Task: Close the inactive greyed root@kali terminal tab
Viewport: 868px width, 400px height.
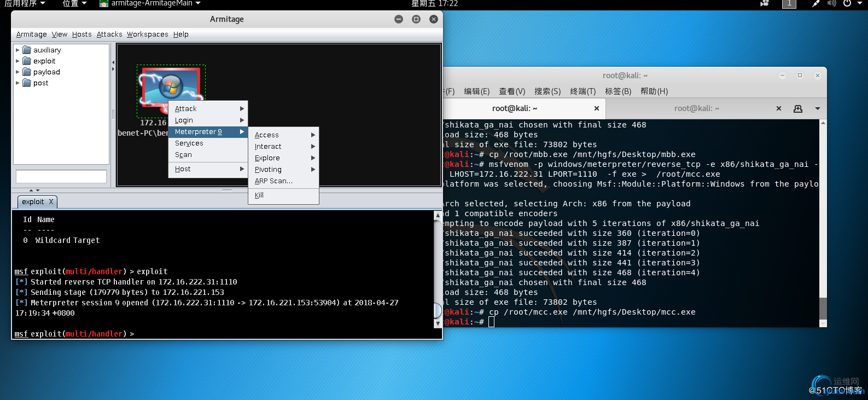Action: 779,108
